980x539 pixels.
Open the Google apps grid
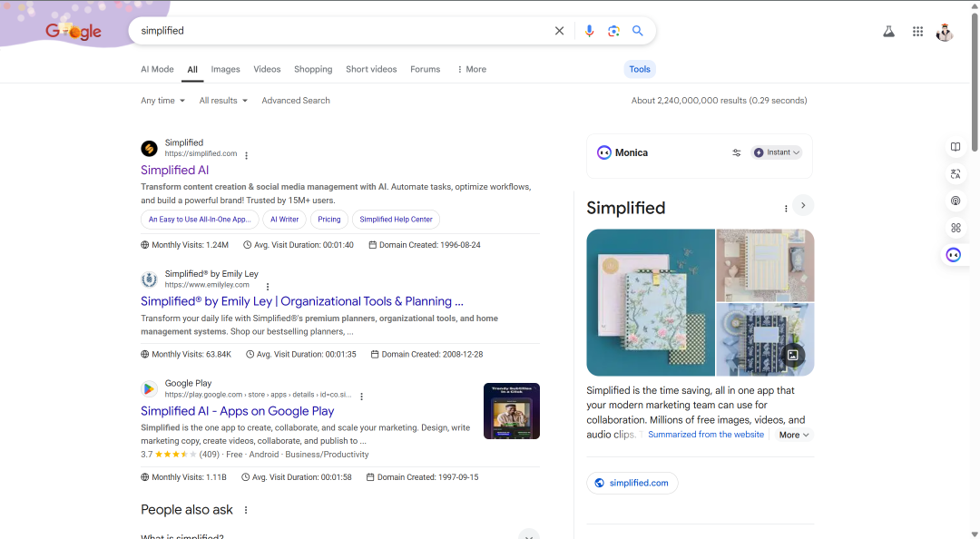point(917,31)
